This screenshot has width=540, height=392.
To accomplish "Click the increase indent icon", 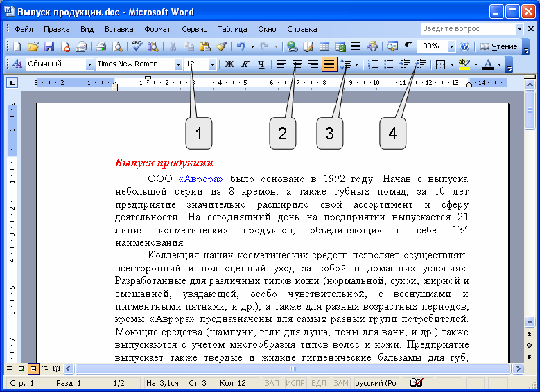I will point(421,64).
